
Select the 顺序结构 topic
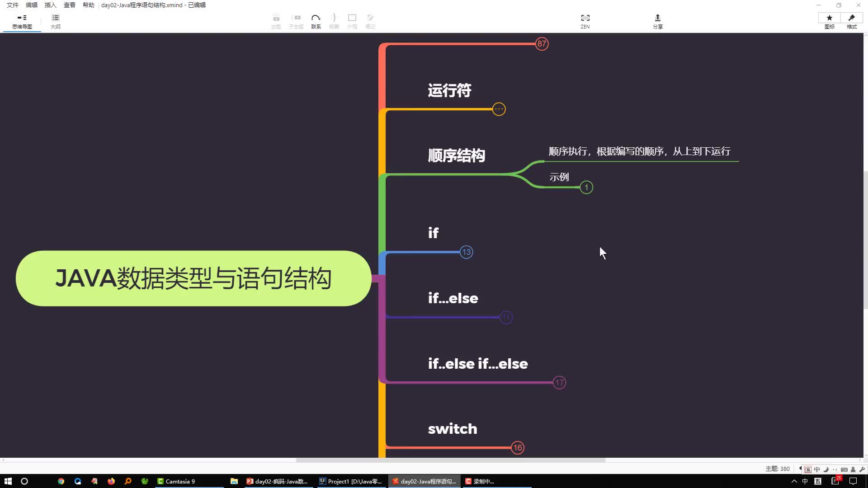click(457, 155)
